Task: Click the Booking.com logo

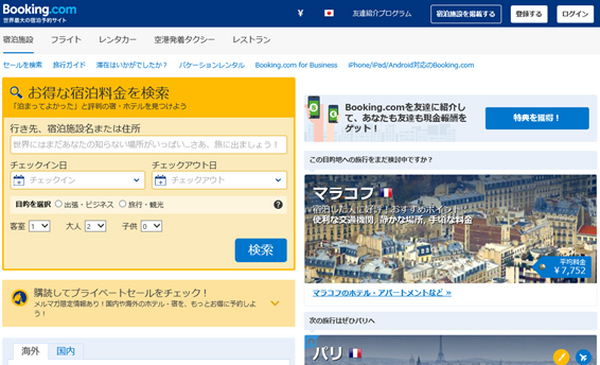Action: pos(39,10)
